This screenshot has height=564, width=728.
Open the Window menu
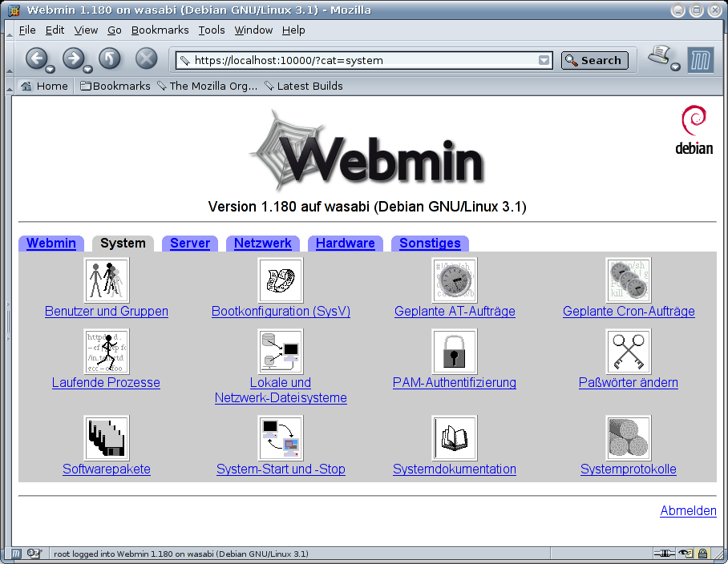coord(253,30)
